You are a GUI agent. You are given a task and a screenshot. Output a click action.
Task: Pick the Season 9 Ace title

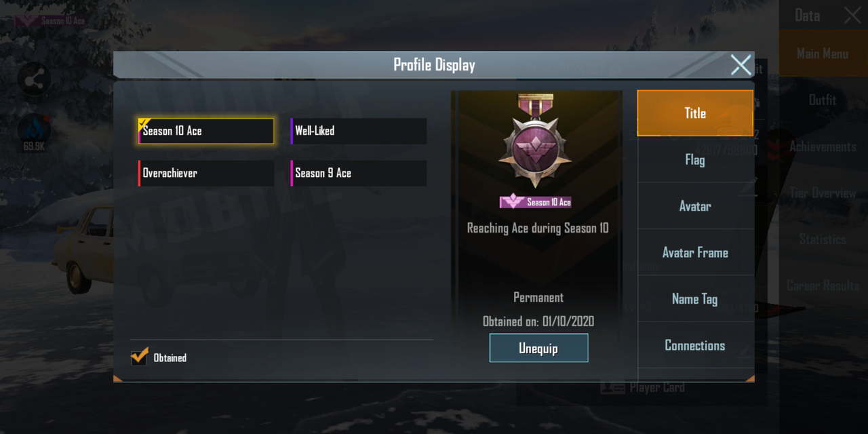(359, 173)
